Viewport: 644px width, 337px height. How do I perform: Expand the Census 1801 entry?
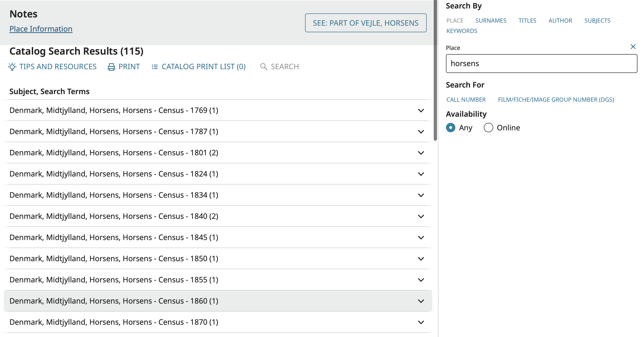(x=421, y=153)
